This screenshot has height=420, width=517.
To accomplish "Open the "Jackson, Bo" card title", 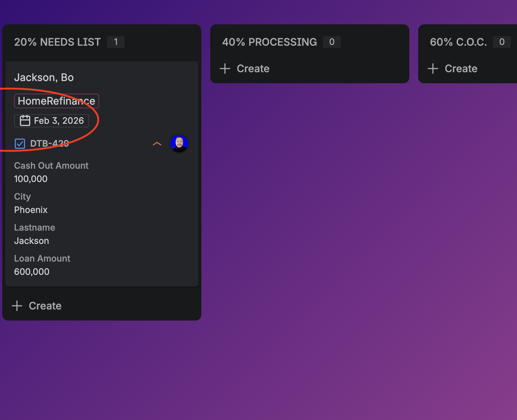I will pos(44,77).
